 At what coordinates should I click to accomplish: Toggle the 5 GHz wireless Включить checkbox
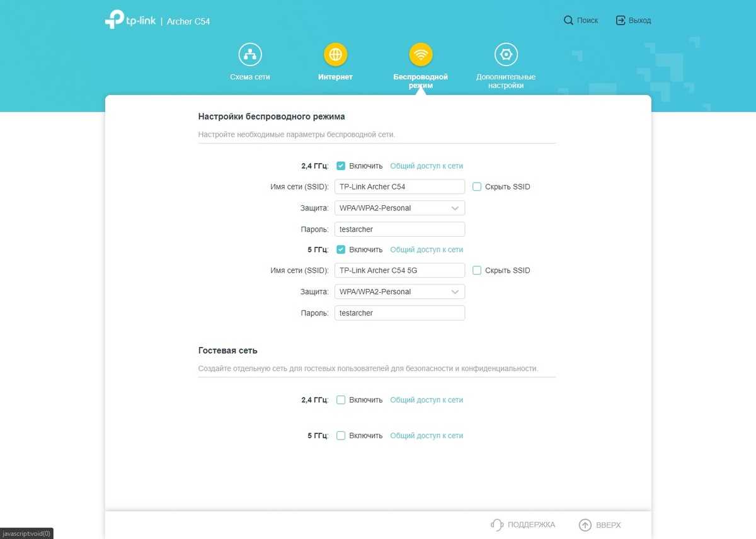[x=341, y=250]
